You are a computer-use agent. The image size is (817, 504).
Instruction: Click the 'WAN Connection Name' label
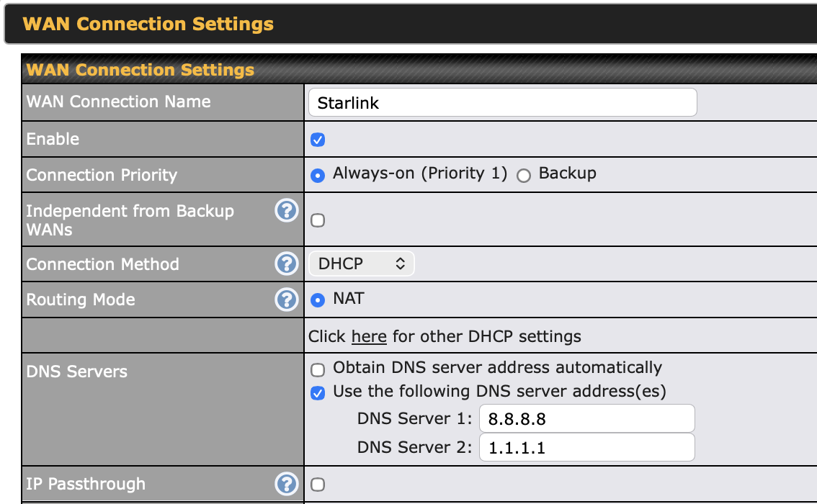click(x=118, y=101)
